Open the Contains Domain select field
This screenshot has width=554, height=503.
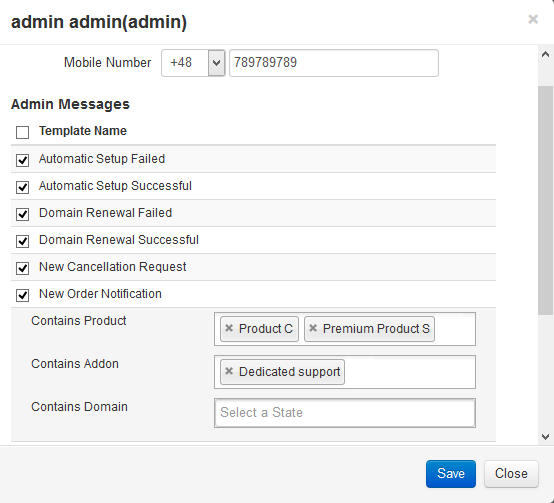click(345, 413)
